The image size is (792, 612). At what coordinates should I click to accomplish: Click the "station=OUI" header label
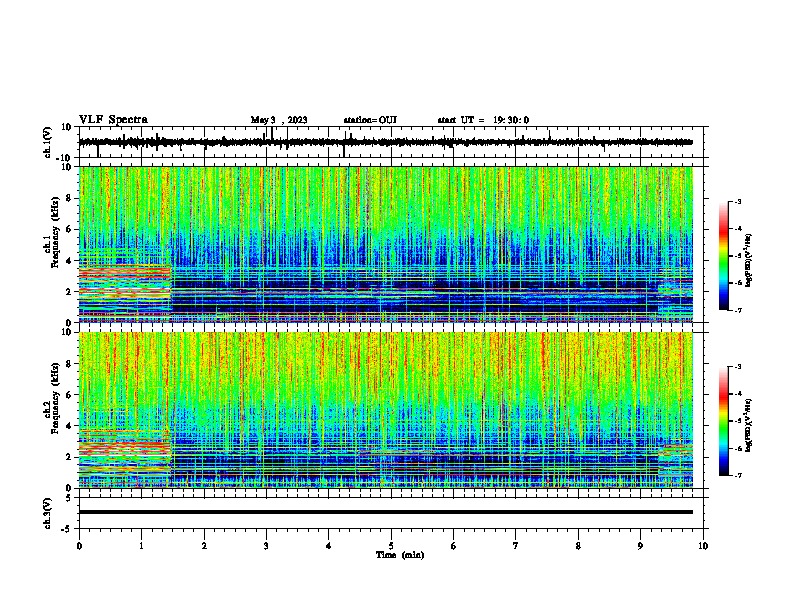(x=370, y=120)
